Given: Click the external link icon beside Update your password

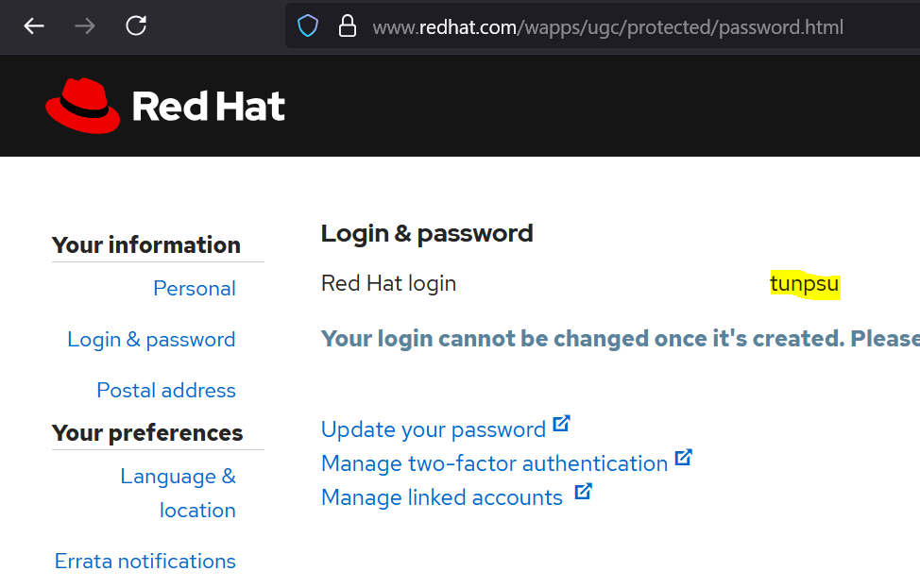Looking at the screenshot, I should (561, 424).
